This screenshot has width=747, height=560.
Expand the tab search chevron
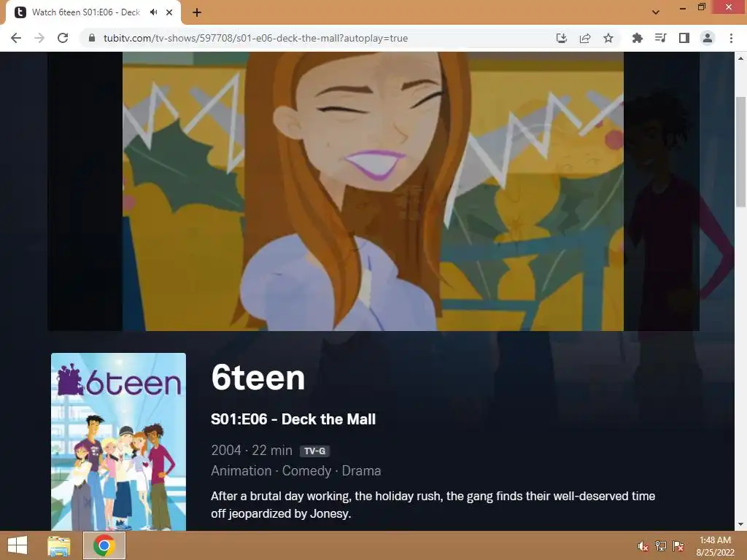coord(656,12)
